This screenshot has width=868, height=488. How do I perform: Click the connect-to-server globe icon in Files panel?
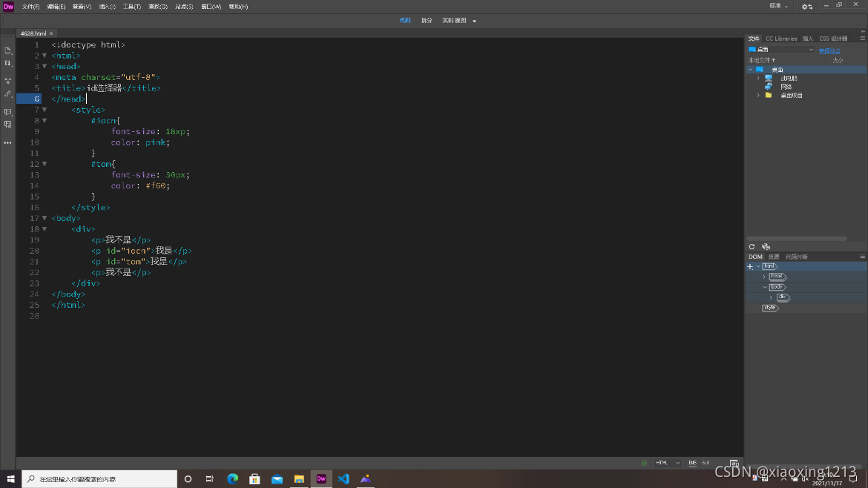(x=766, y=247)
